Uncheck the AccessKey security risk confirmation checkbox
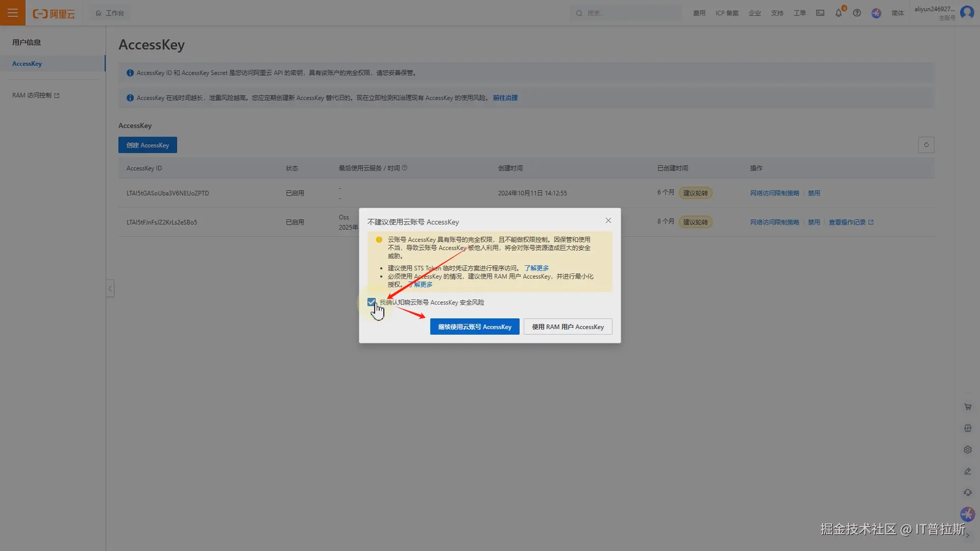The image size is (980, 551). [372, 303]
